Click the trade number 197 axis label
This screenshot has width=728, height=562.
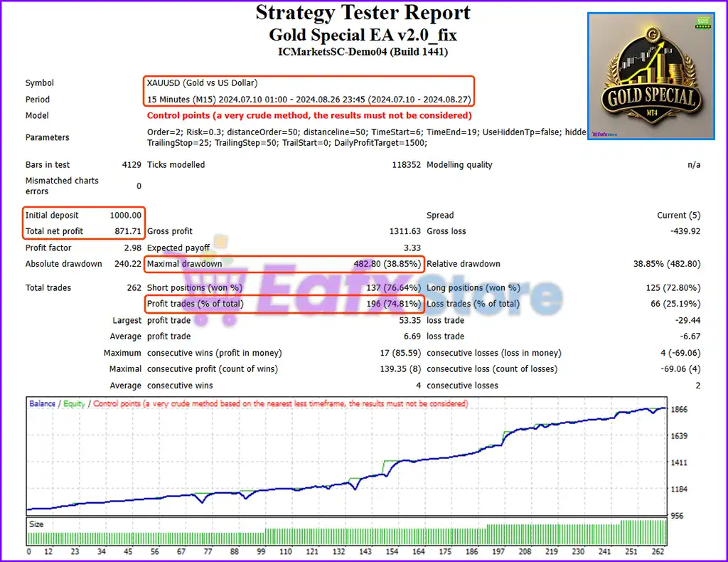[x=498, y=551]
